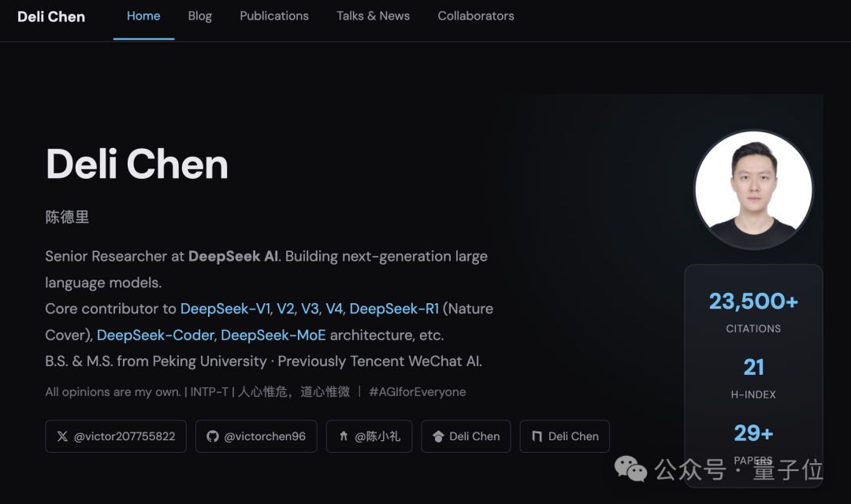851x504 pixels.
Task: Open the V3 link
Action: (x=310, y=309)
